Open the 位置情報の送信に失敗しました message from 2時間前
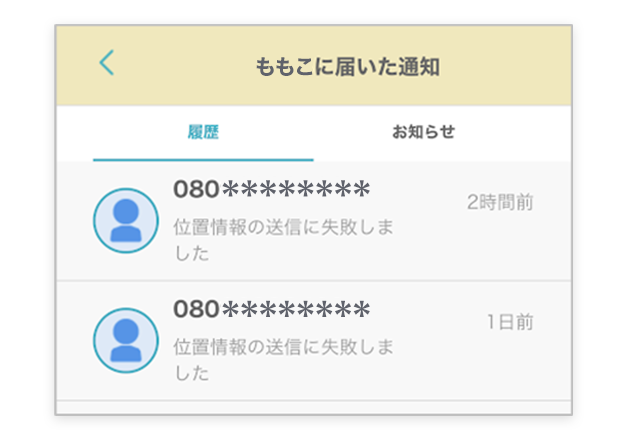 click(x=283, y=228)
